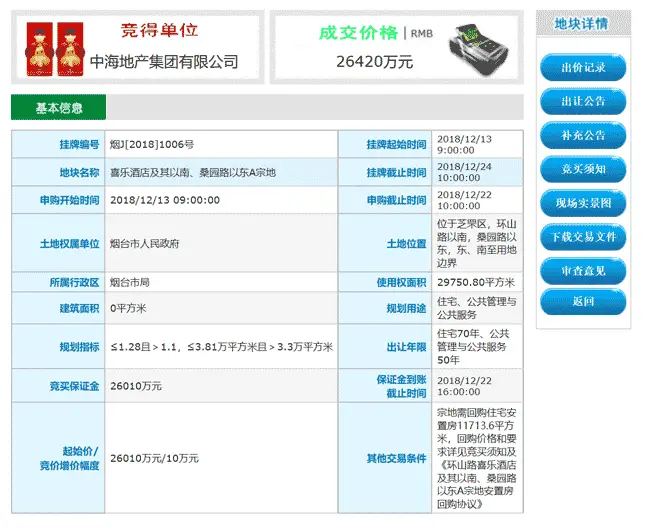This screenshot has width=650, height=528.
Task: Select the deal price 26420万元
Action: pyautogui.click(x=374, y=62)
